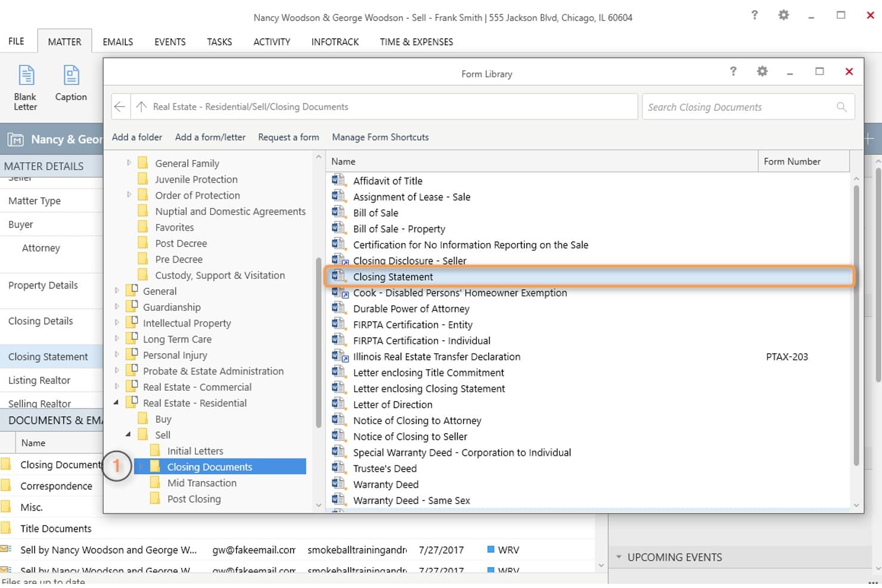Expand the General Family folder
The width and height of the screenshot is (882, 588).
tap(129, 163)
